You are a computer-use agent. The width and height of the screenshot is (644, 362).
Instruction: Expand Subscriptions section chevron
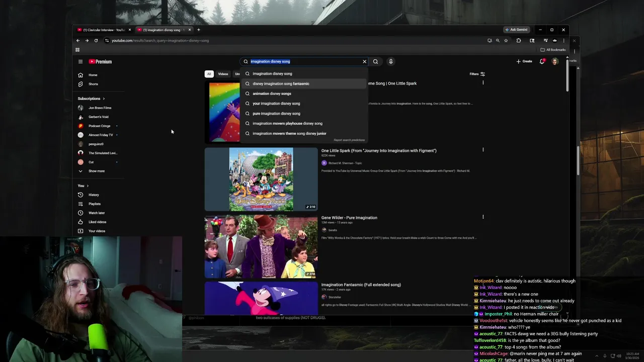click(104, 99)
